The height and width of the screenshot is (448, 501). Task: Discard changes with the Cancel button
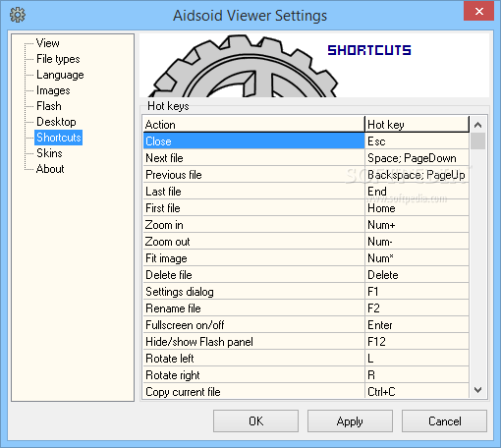click(x=444, y=420)
